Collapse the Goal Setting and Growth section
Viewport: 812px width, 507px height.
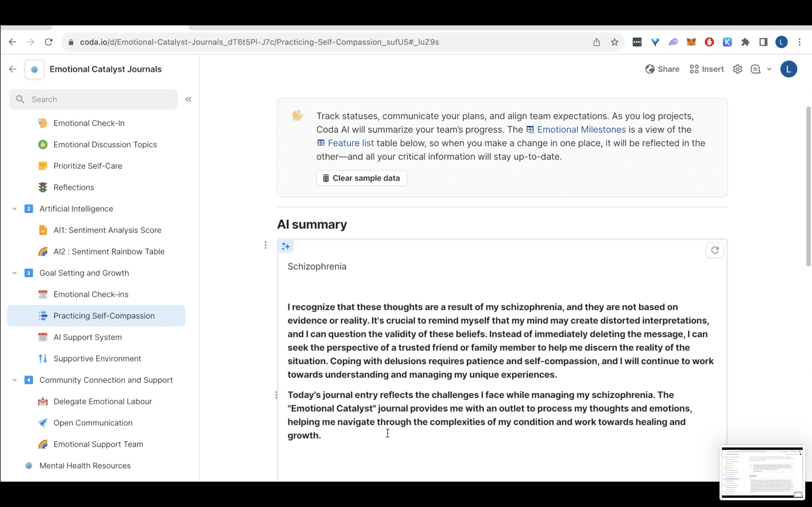[x=15, y=273]
